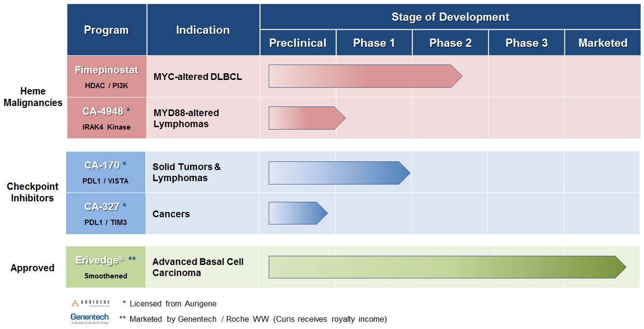Screen dimensions: 644x329
Task: Click the Checkpoint Inhibitors category label
Action: [32, 192]
